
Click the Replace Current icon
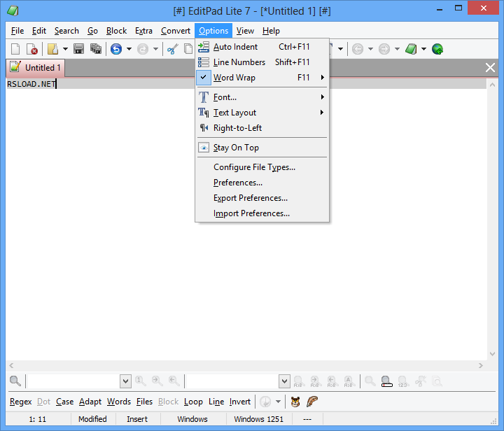(x=298, y=381)
